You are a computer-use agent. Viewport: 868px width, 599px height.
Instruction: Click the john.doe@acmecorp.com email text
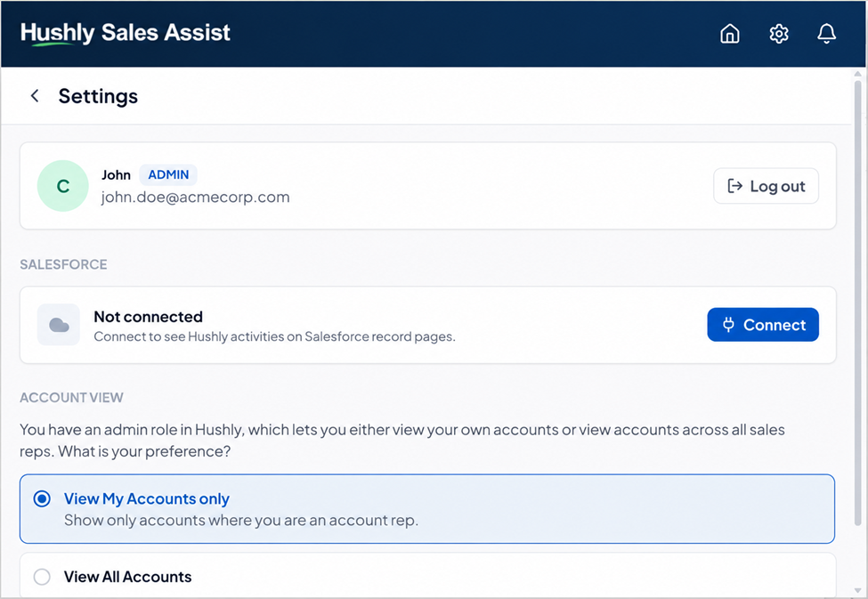coord(195,197)
